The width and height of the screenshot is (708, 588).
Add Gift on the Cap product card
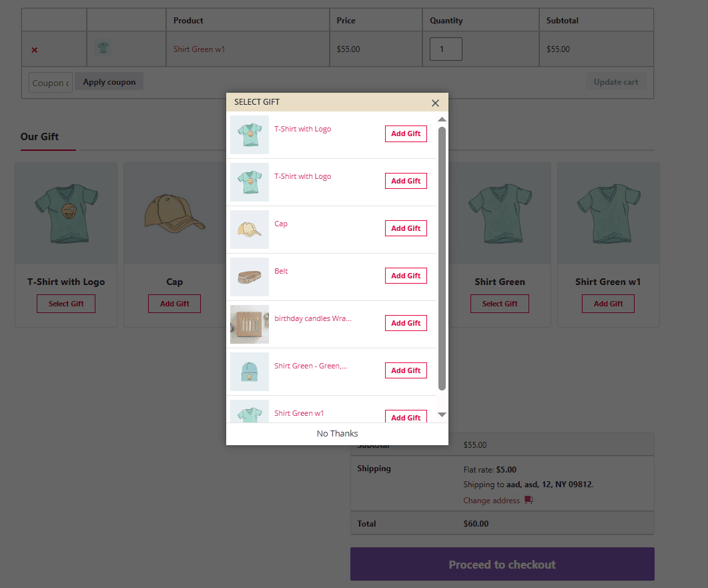click(174, 304)
